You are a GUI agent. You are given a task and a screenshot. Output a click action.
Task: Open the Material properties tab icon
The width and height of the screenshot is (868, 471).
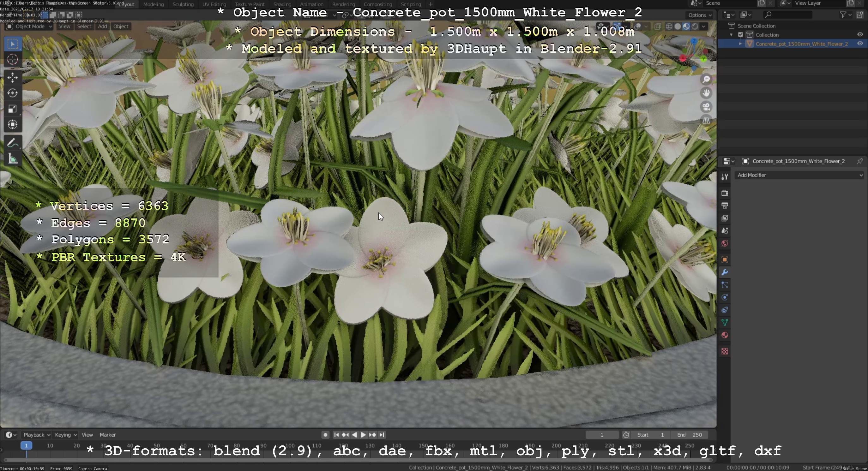(x=725, y=335)
